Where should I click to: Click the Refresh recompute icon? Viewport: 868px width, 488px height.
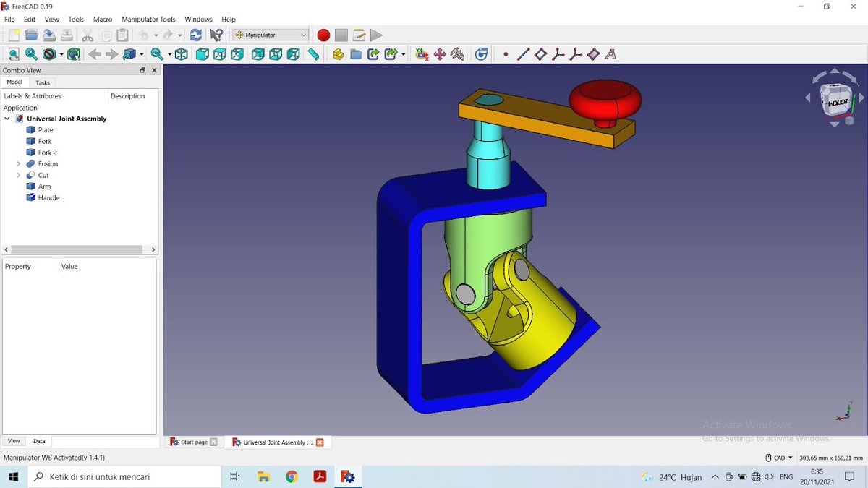195,35
